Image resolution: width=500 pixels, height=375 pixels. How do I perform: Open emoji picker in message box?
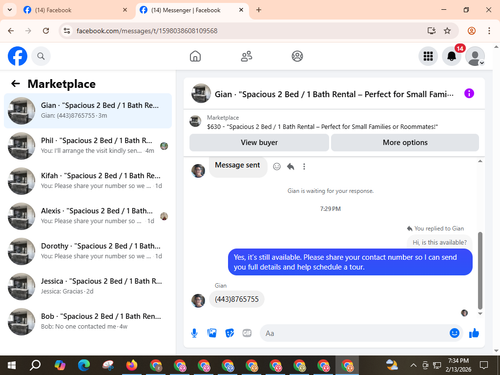tap(454, 333)
